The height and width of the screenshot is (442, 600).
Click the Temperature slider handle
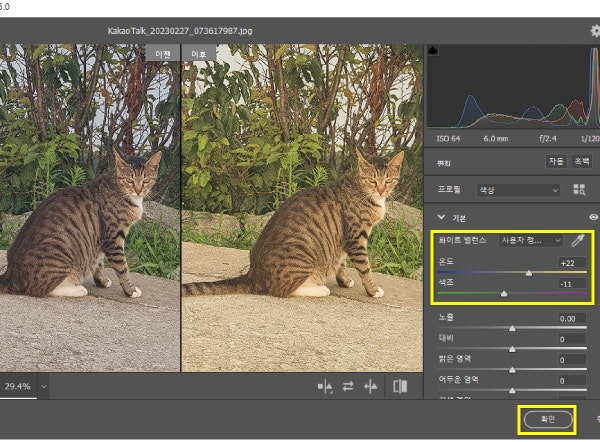pyautogui.click(x=529, y=273)
